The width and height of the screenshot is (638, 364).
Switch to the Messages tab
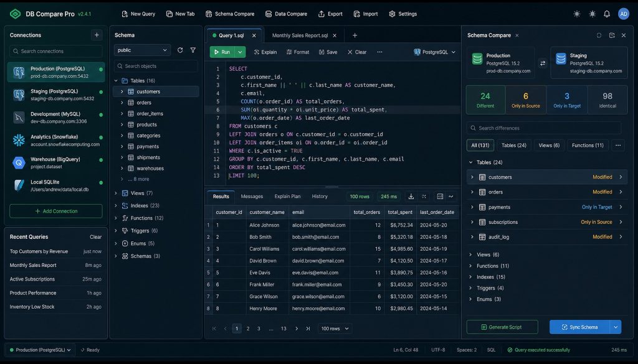[252, 197]
